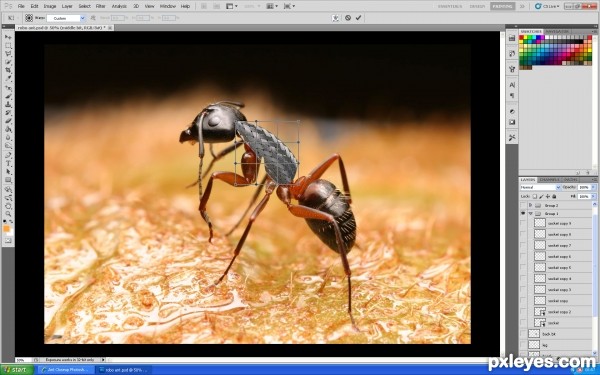Select the 3D Object Rotate tool
Screen dimensions: 600x375
click(x=8, y=190)
